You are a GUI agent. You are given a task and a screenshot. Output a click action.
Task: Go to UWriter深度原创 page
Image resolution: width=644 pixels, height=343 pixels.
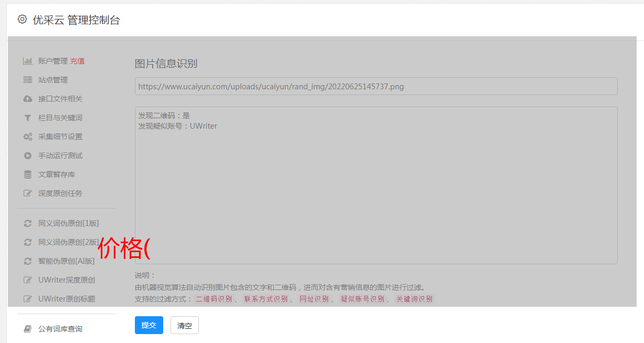click(x=66, y=280)
